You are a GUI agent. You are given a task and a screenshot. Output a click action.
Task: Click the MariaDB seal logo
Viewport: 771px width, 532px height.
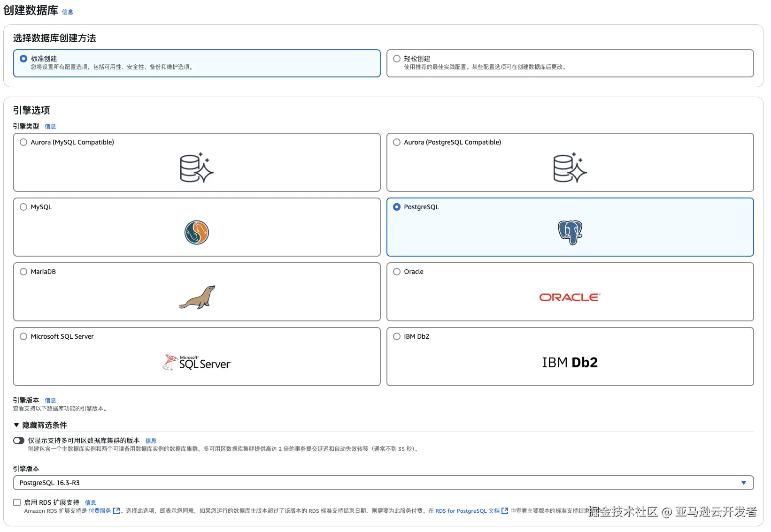click(197, 297)
